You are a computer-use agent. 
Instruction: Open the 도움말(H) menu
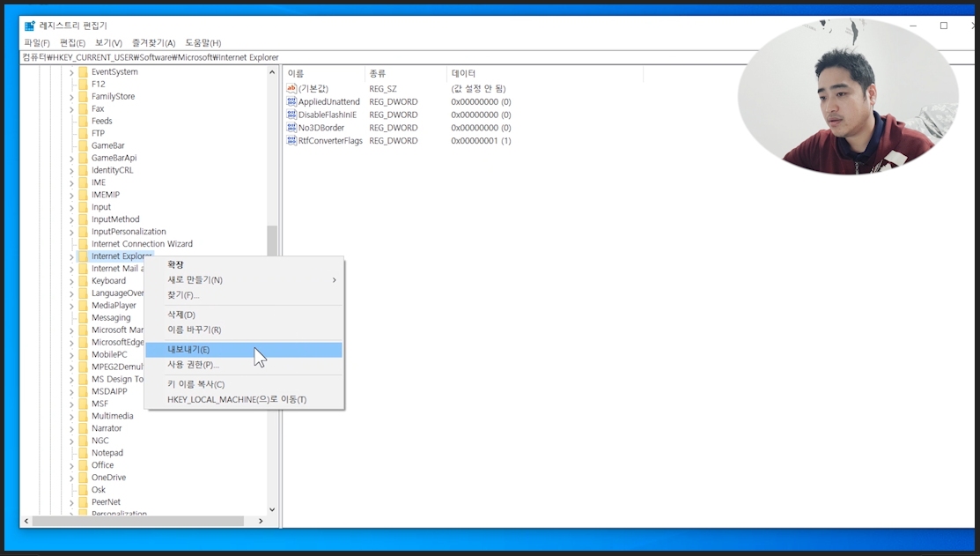click(x=203, y=42)
